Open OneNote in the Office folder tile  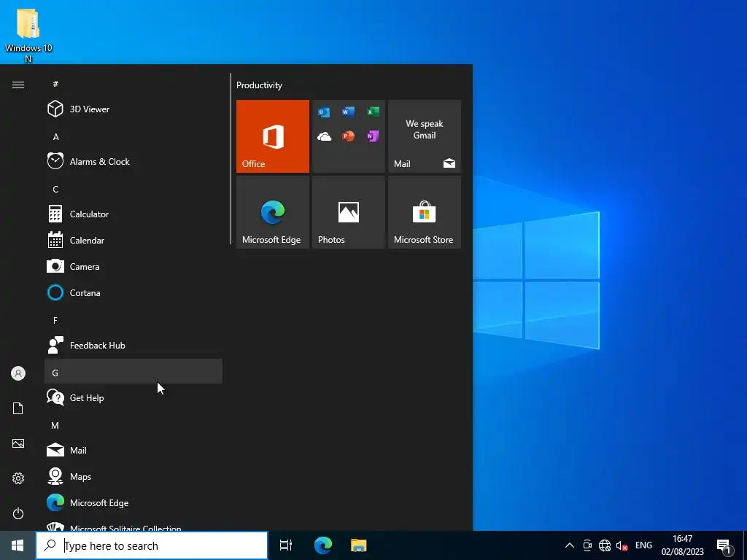pos(373,136)
